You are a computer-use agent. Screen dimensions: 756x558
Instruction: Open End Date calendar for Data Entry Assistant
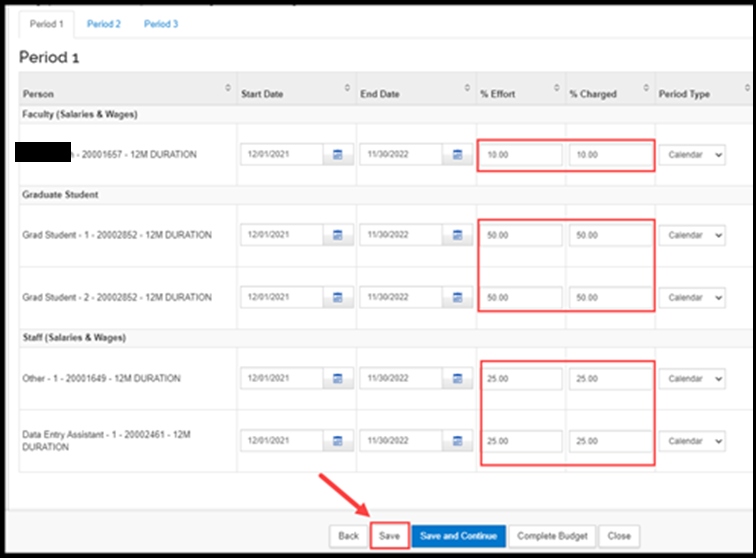click(x=457, y=441)
